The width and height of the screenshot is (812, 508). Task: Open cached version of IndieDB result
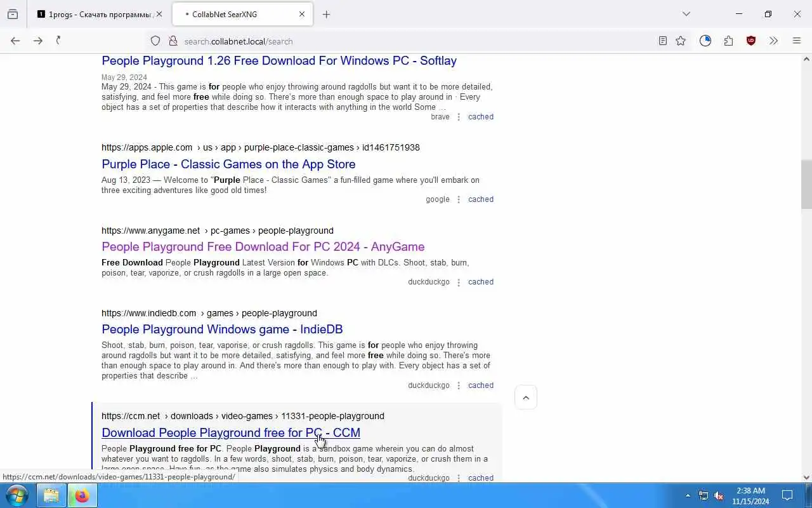pyautogui.click(x=481, y=385)
